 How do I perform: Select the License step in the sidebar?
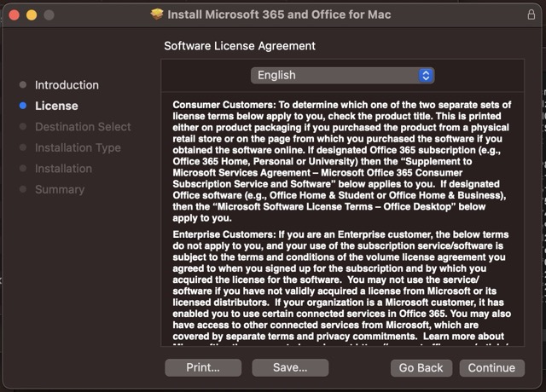tap(56, 107)
